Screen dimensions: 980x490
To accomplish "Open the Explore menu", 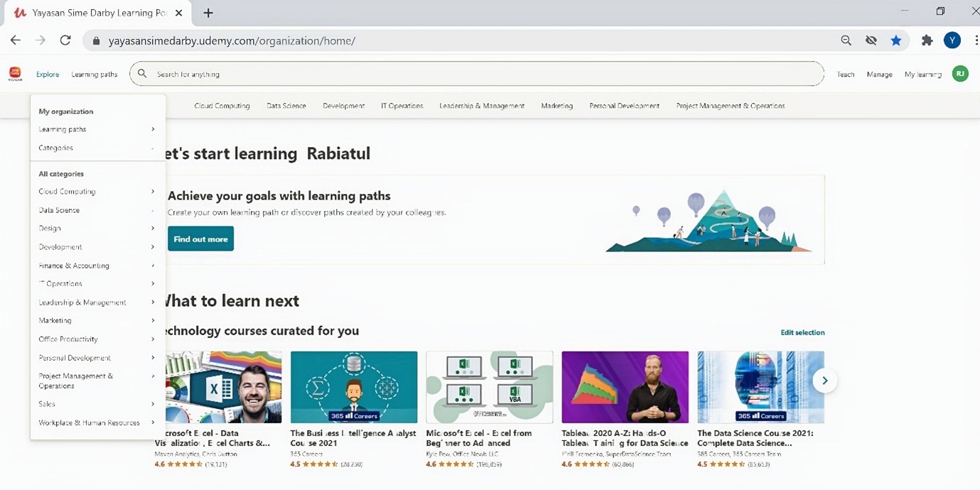I will [x=48, y=74].
